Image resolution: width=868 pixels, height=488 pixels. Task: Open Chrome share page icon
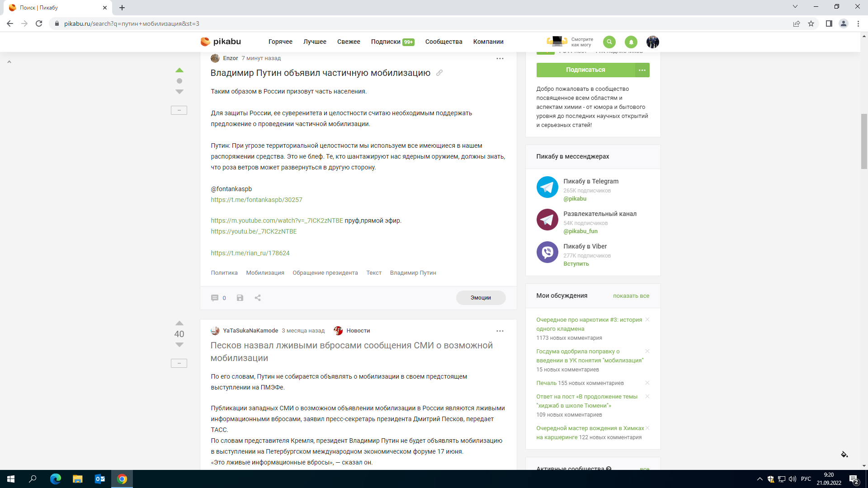(797, 23)
